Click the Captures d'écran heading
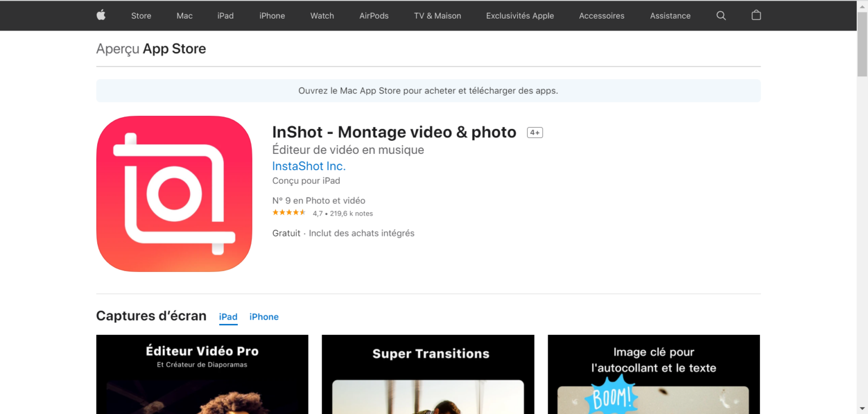 151,316
